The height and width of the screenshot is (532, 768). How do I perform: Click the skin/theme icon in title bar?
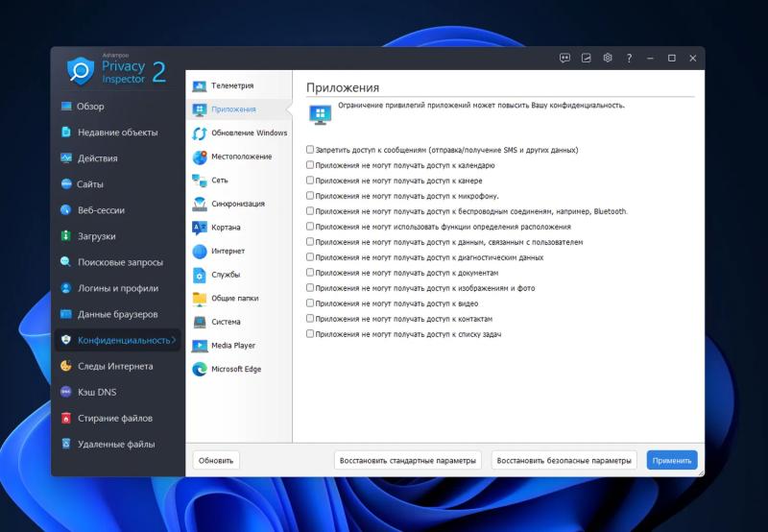coord(586,58)
